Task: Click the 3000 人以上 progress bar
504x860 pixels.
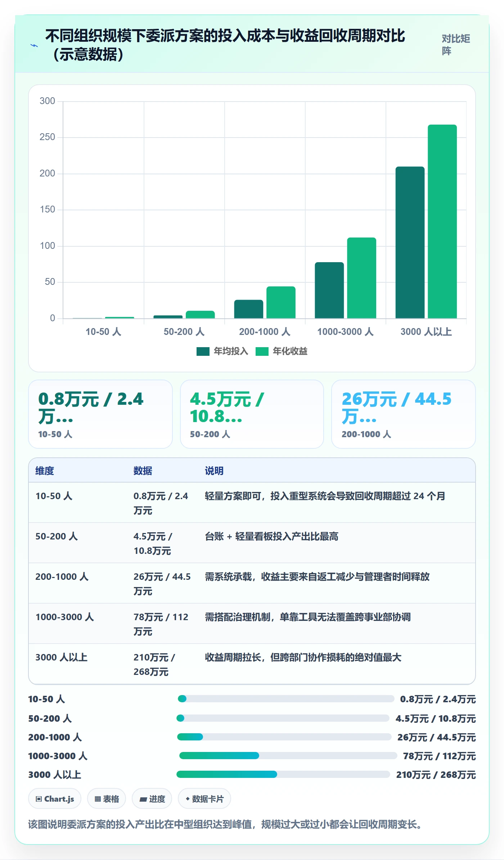Action: click(283, 775)
